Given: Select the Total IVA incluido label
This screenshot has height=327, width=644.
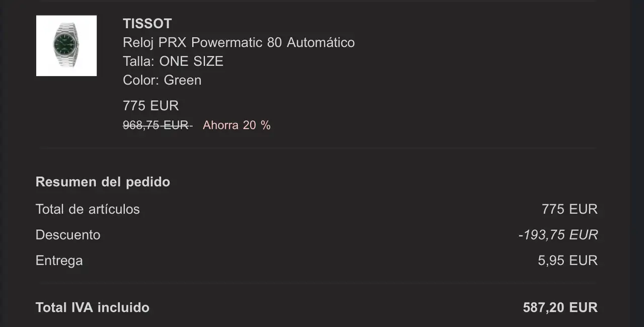Looking at the screenshot, I should (x=93, y=307).
